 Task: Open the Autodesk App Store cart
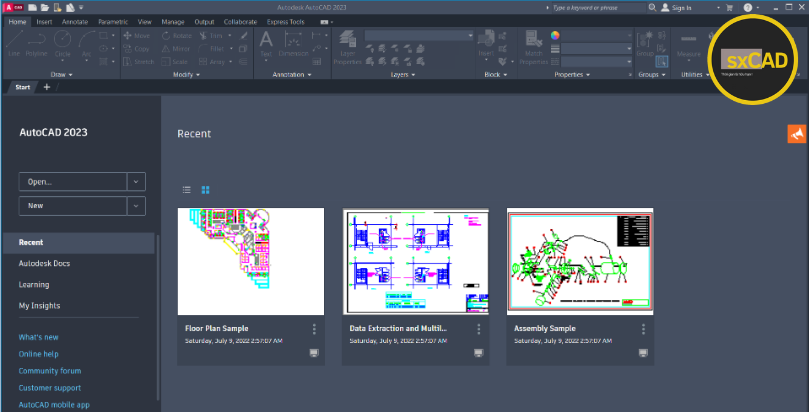(730, 7)
